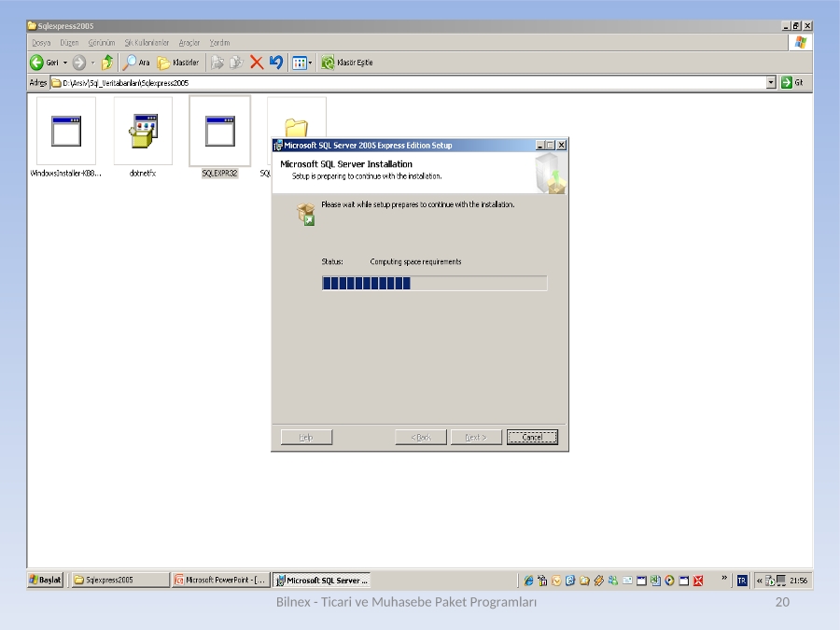
Task: Open the Ara search tool
Action: click(136, 63)
